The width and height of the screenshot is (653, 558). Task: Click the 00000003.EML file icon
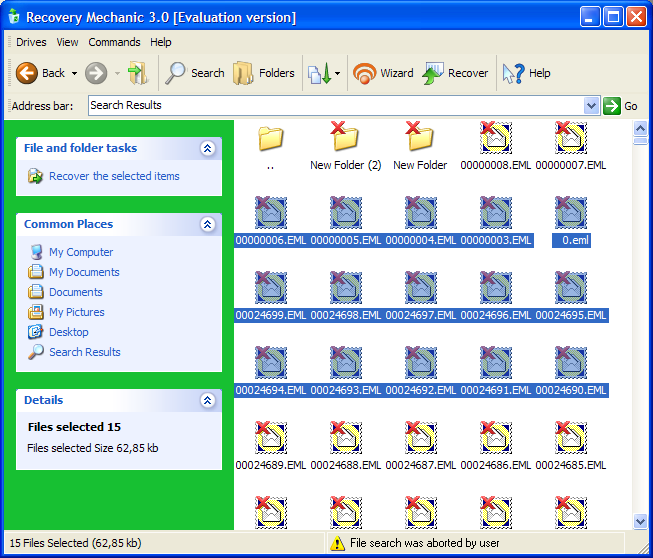coord(496,212)
